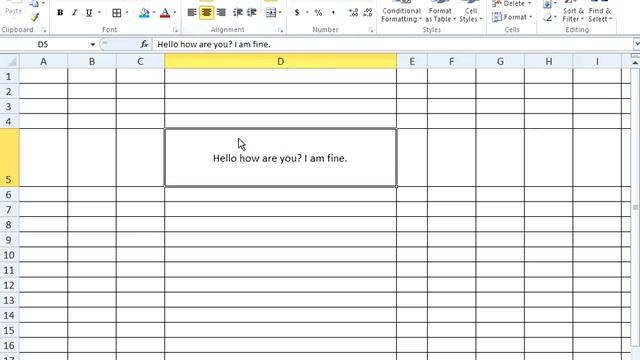Click Format Painter brush
Image resolution: width=640 pixels, height=360 pixels.
(35, 17)
